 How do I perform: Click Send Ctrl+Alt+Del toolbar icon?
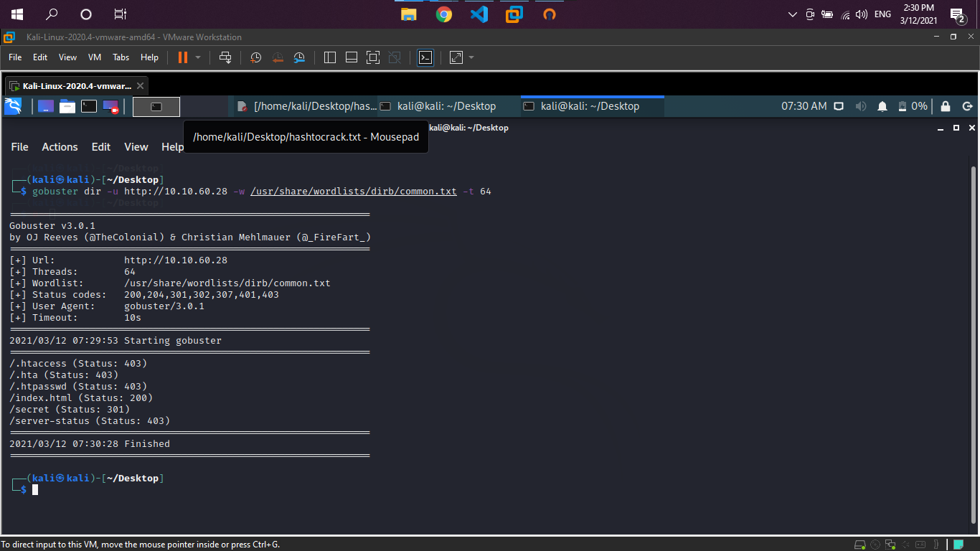(225, 57)
